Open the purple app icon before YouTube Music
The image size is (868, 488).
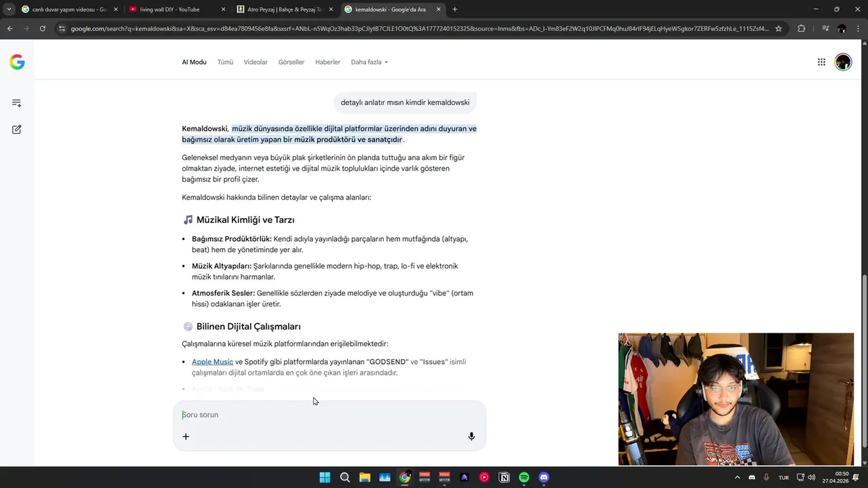point(465,477)
